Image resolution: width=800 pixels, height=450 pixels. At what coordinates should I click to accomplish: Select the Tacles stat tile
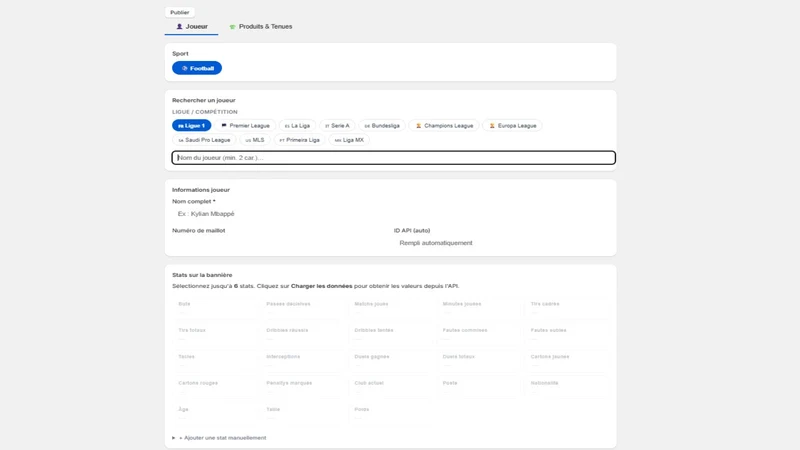point(214,361)
